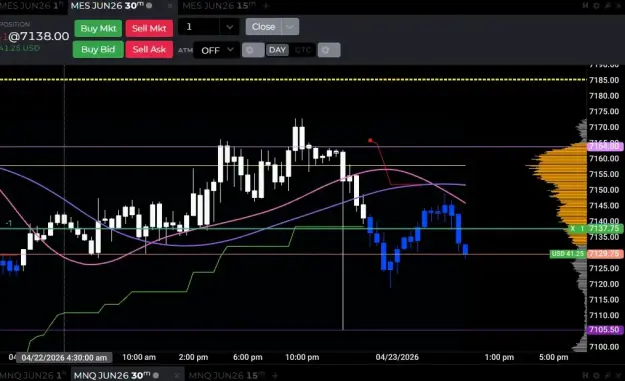
Task: Click the Sell Ask button
Action: (149, 49)
